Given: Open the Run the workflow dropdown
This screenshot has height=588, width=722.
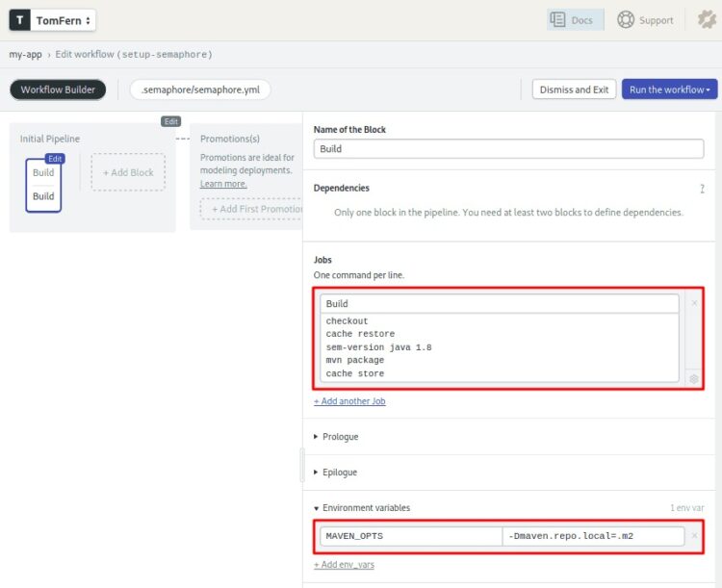Looking at the screenshot, I should 670,89.
